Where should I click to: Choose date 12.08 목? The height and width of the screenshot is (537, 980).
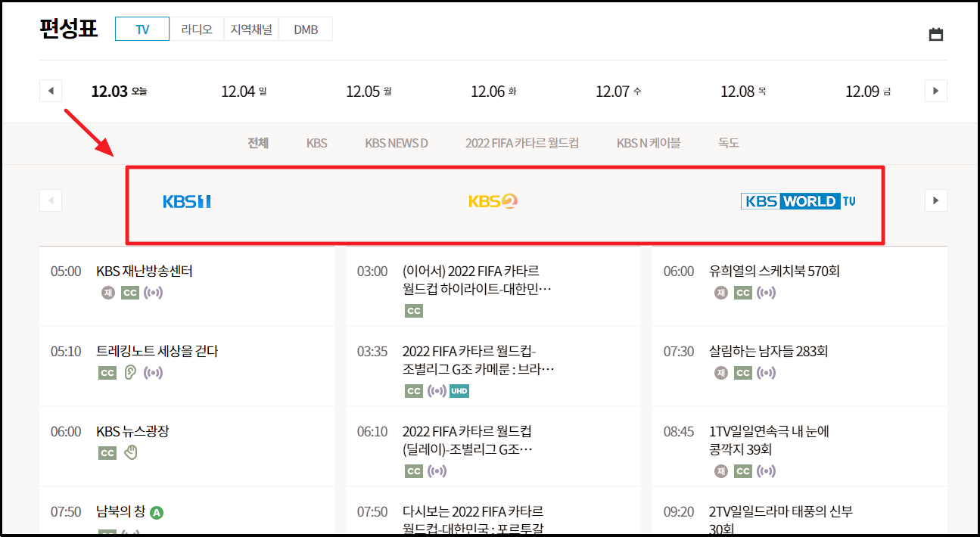click(x=743, y=92)
